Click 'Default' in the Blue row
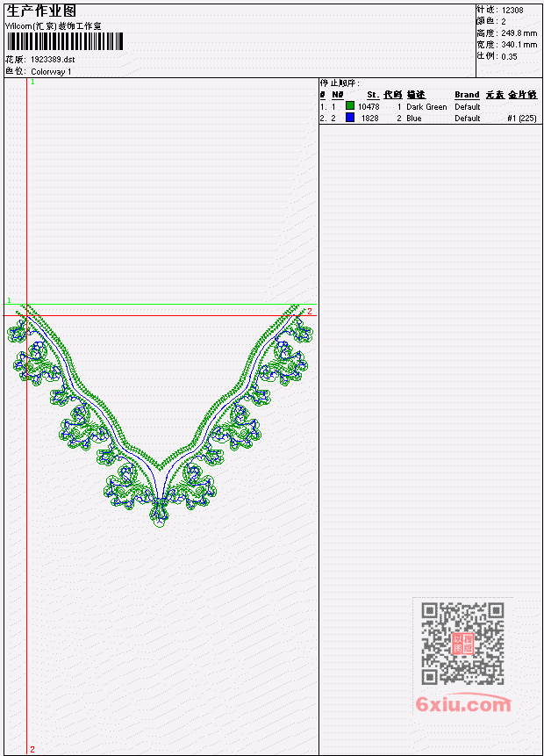544x756 pixels. 468,119
